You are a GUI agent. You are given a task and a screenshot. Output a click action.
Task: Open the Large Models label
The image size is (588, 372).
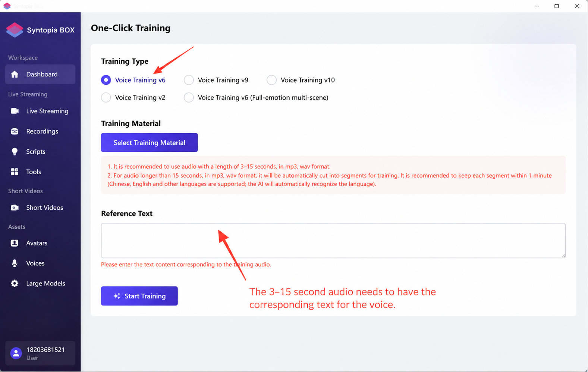(45, 283)
